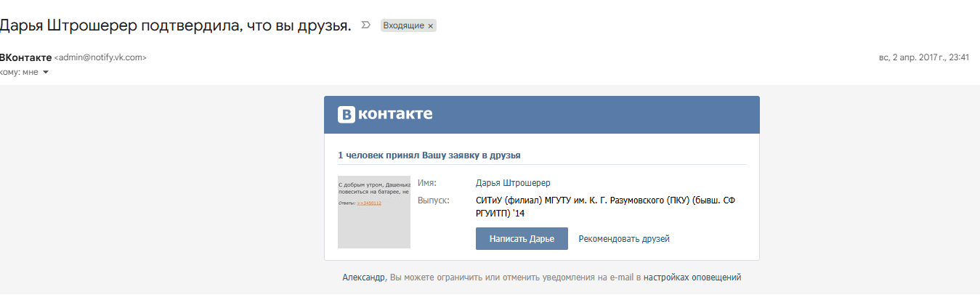Viewport: 980px width, 300px height.
Task: Open the profile photo thumbnail
Action: (x=374, y=212)
